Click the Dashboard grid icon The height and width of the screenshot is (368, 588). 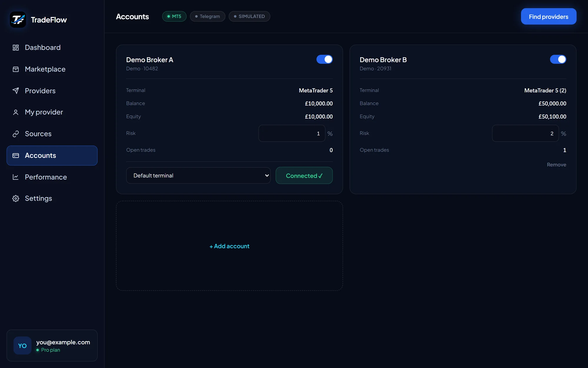pyautogui.click(x=16, y=48)
